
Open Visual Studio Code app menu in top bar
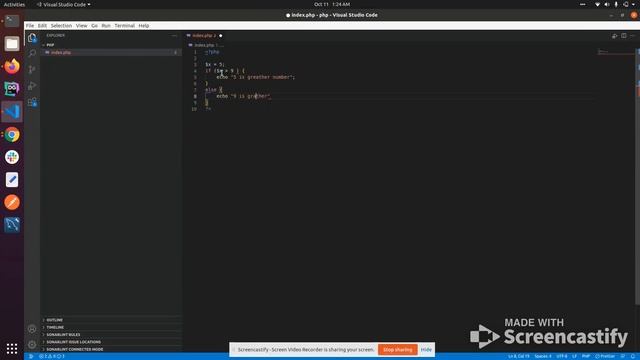pyautogui.click(x=63, y=4)
